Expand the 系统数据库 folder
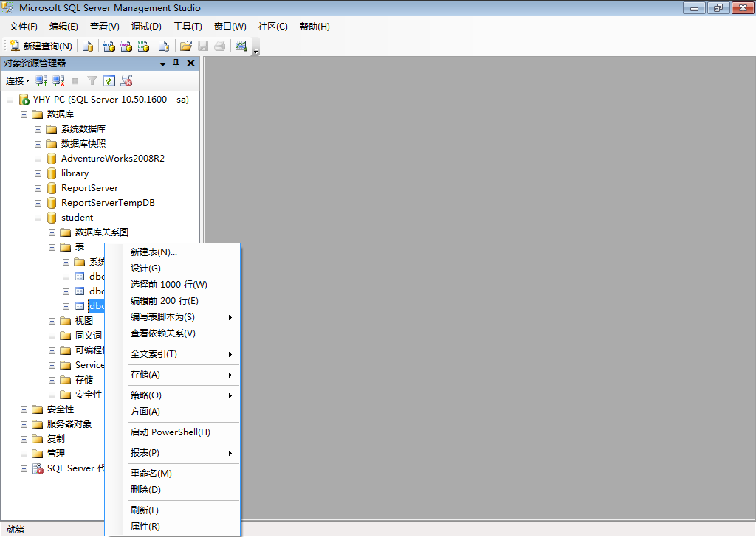The width and height of the screenshot is (756, 537). (x=38, y=130)
